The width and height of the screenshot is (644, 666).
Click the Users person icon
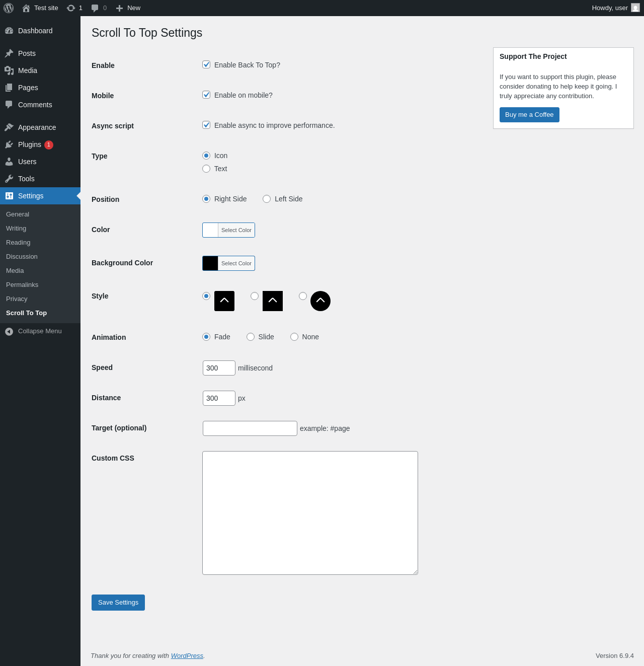tap(9, 162)
